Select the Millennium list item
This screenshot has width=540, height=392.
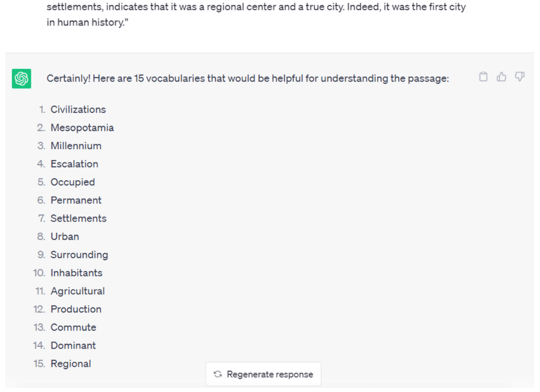(76, 146)
